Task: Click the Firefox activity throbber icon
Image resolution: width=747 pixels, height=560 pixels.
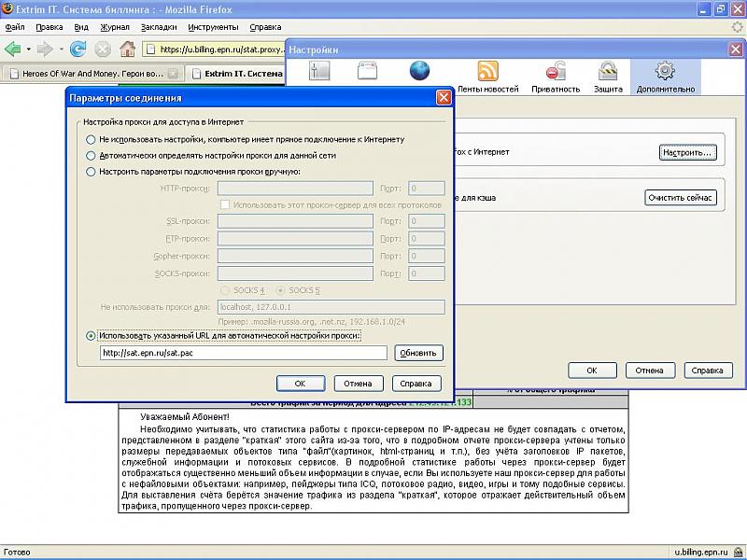Action: (738, 27)
